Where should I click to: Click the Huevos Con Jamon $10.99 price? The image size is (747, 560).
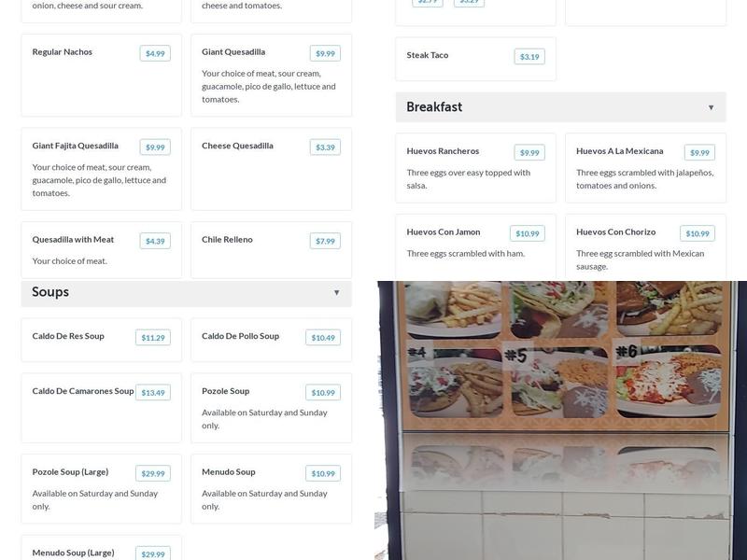point(528,233)
